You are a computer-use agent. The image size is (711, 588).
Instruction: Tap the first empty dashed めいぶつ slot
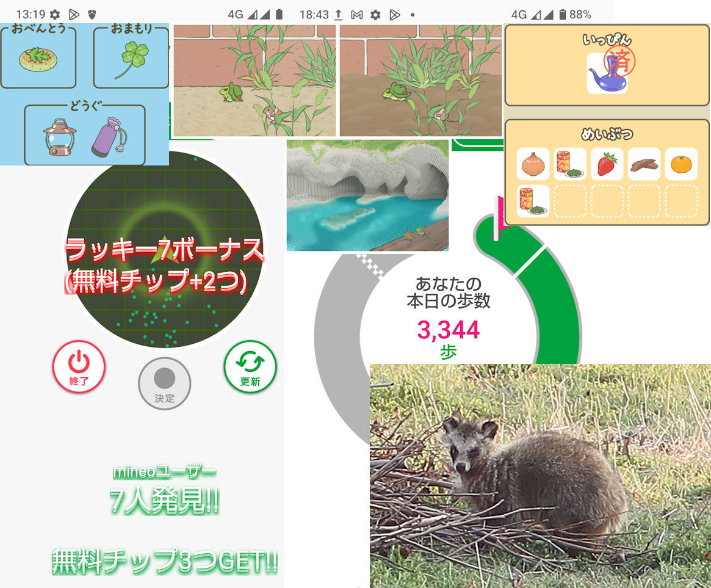570,201
